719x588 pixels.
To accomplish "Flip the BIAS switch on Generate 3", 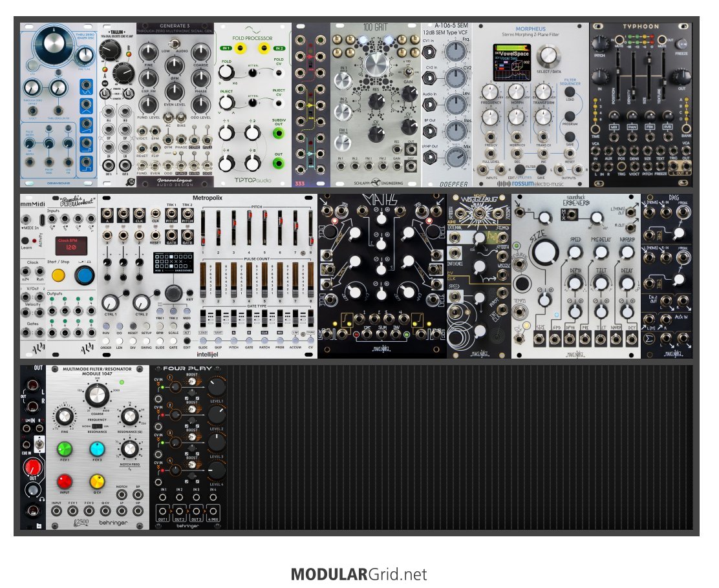I will (181, 118).
